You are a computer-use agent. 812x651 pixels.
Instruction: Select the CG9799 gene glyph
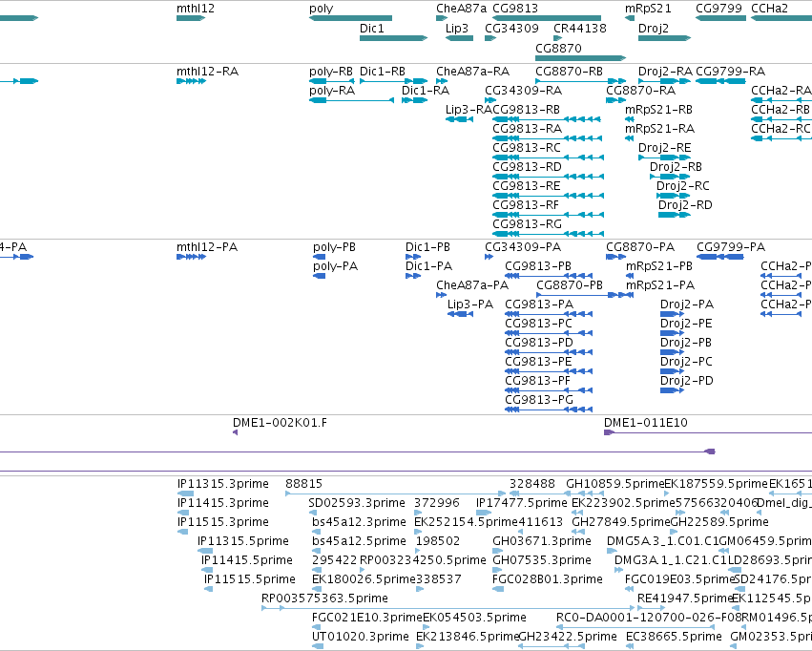(720, 18)
